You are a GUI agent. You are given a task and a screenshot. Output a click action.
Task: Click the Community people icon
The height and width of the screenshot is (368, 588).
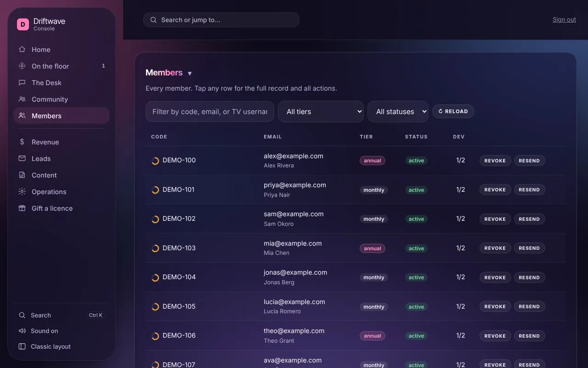coord(22,99)
